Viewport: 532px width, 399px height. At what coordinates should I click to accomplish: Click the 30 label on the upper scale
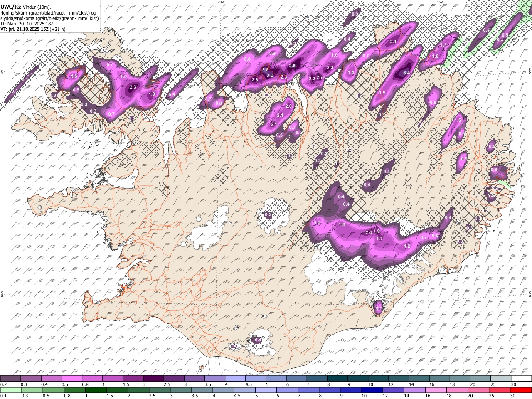click(514, 384)
